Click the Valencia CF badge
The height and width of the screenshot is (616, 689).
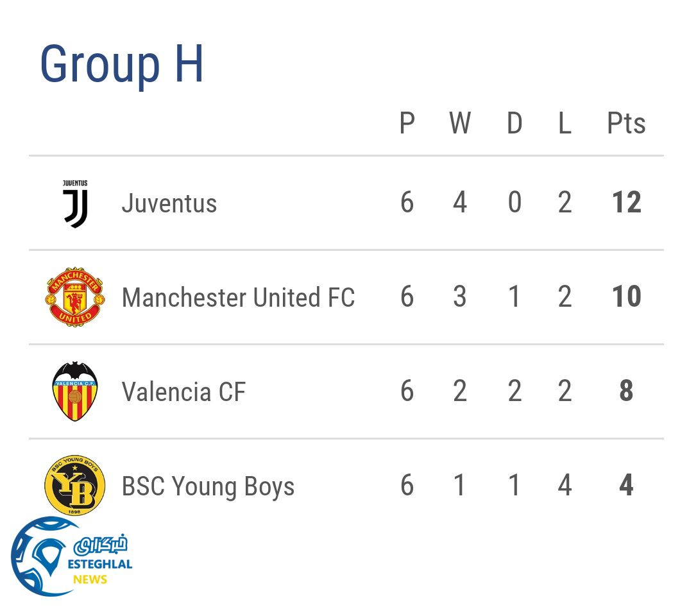(74, 391)
